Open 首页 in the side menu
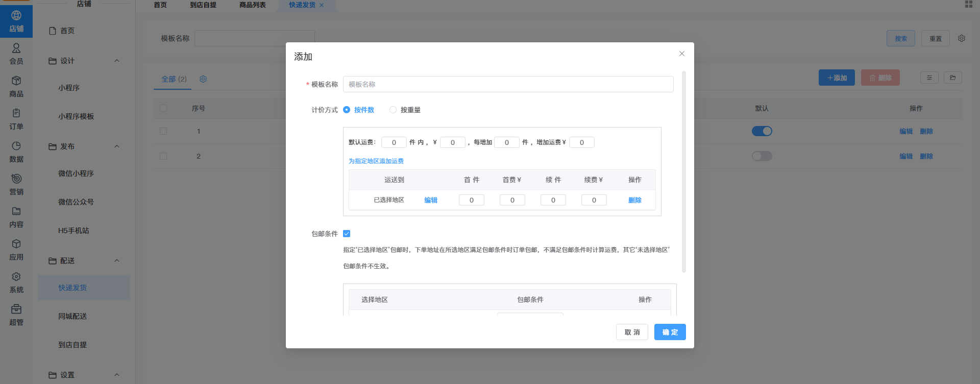The image size is (980, 384). click(67, 31)
